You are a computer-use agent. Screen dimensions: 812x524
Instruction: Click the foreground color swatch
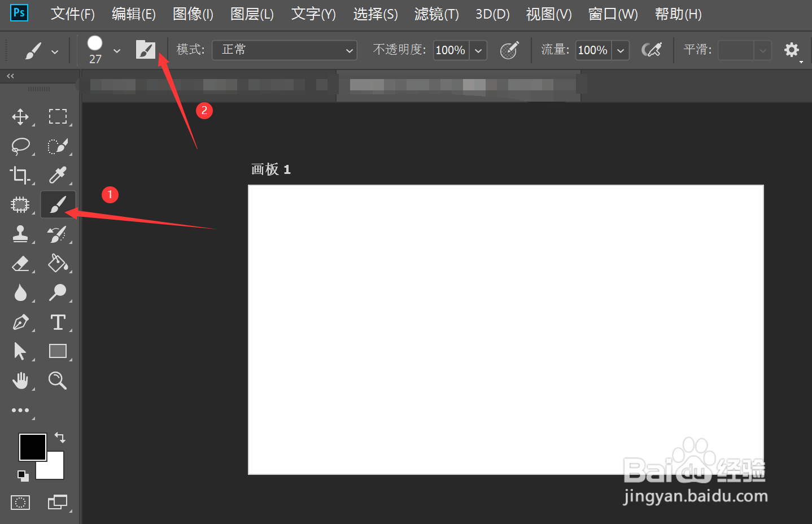(32, 447)
